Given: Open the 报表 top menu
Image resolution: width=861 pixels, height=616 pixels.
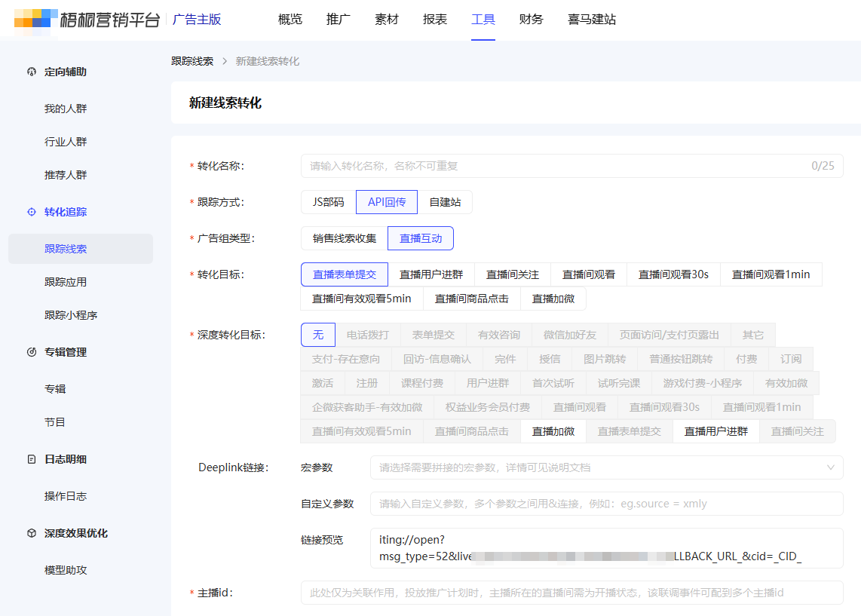Looking at the screenshot, I should pyautogui.click(x=435, y=19).
